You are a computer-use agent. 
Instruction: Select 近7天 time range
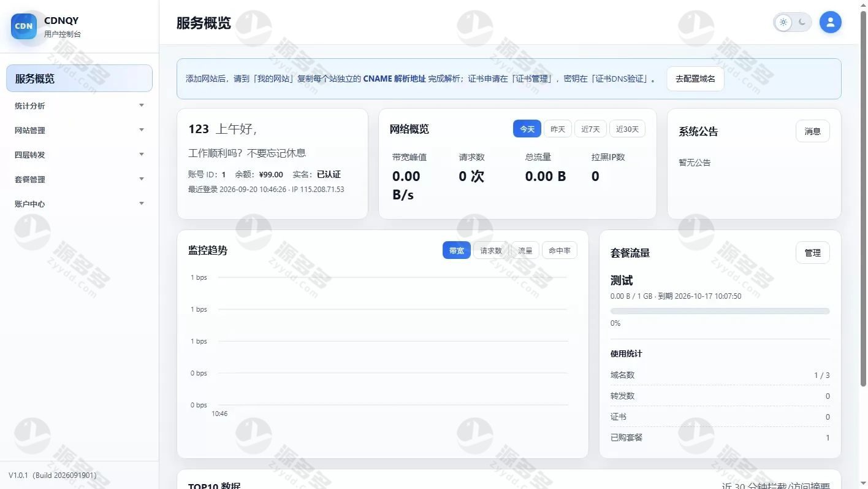[590, 129]
